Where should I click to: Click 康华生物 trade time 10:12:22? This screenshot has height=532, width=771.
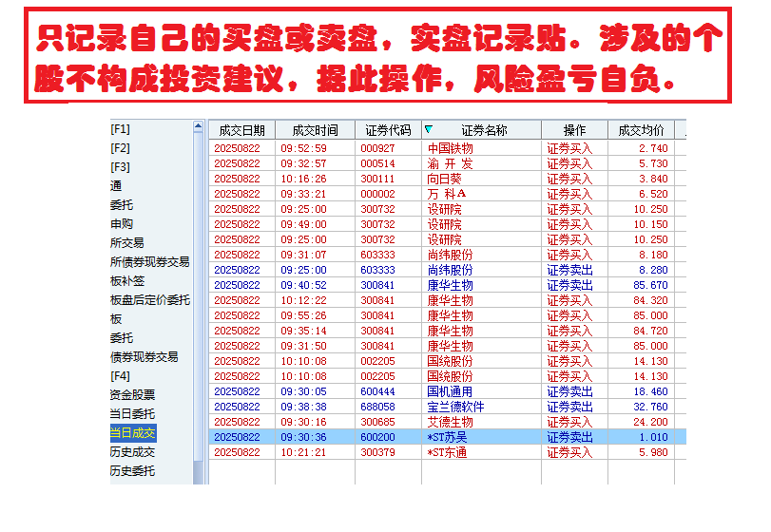pos(304,300)
